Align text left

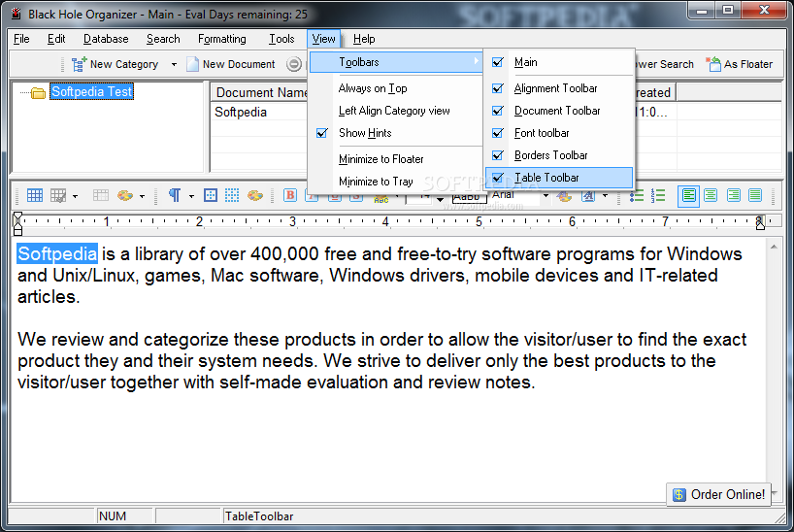click(688, 195)
